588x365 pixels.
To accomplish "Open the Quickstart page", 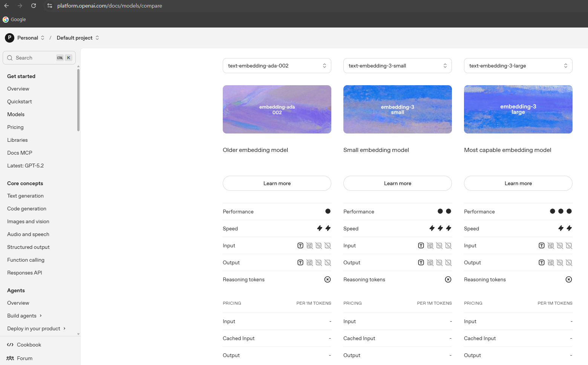I will [x=20, y=101].
